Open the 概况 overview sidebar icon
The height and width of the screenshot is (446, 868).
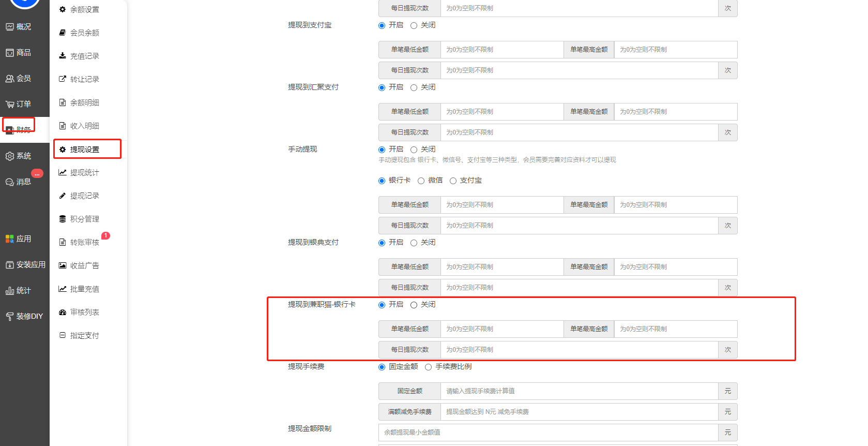coord(10,27)
